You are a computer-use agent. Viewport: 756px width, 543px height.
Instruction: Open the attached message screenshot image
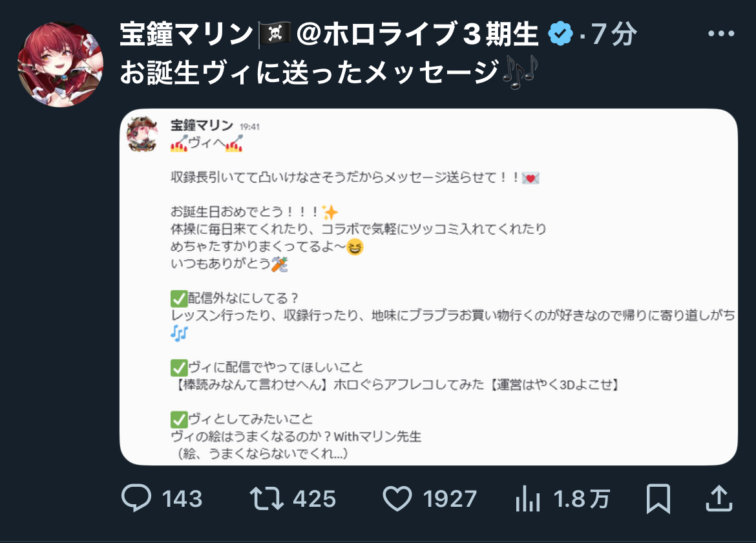tap(428, 287)
